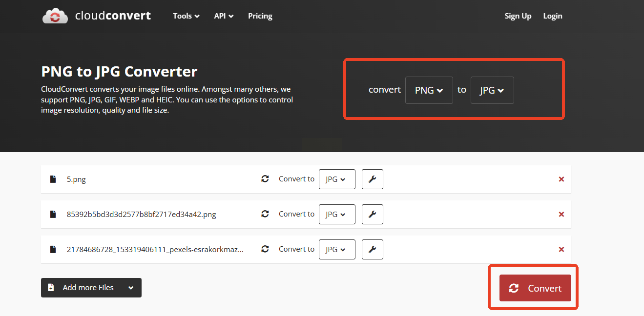
Task: Open the API menu
Action: click(224, 16)
